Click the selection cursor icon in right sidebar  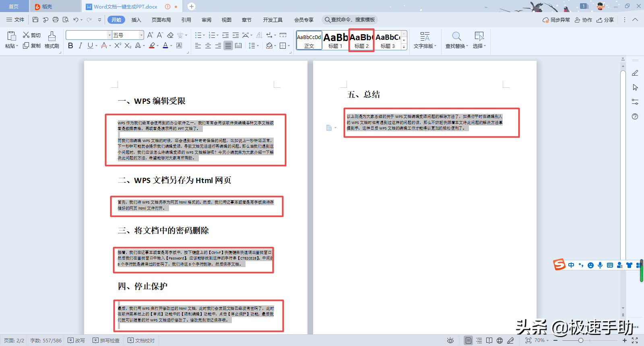(x=635, y=87)
